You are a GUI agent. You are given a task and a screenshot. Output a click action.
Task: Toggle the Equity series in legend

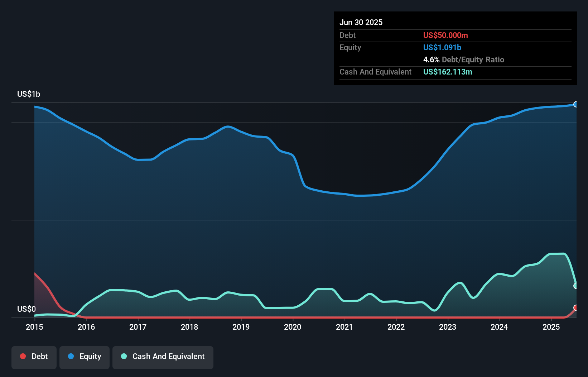pos(85,357)
